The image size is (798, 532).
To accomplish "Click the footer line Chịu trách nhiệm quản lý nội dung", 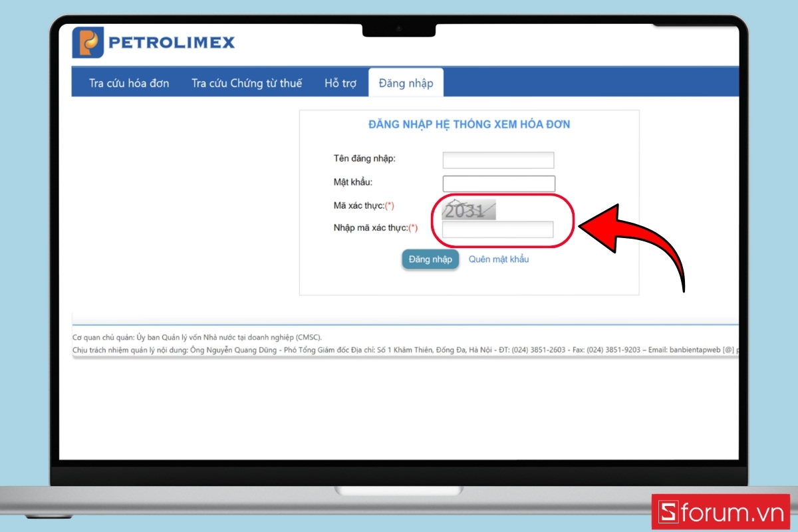I will [405, 350].
